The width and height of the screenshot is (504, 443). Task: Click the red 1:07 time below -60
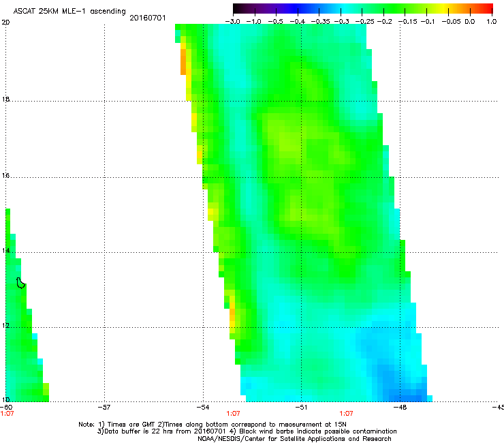point(7,414)
